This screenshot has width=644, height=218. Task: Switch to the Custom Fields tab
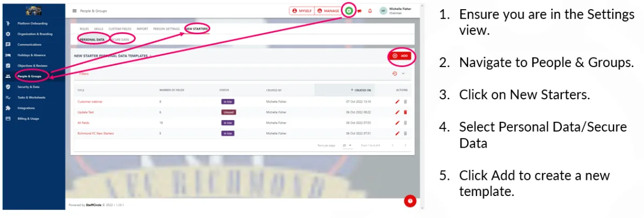(119, 28)
